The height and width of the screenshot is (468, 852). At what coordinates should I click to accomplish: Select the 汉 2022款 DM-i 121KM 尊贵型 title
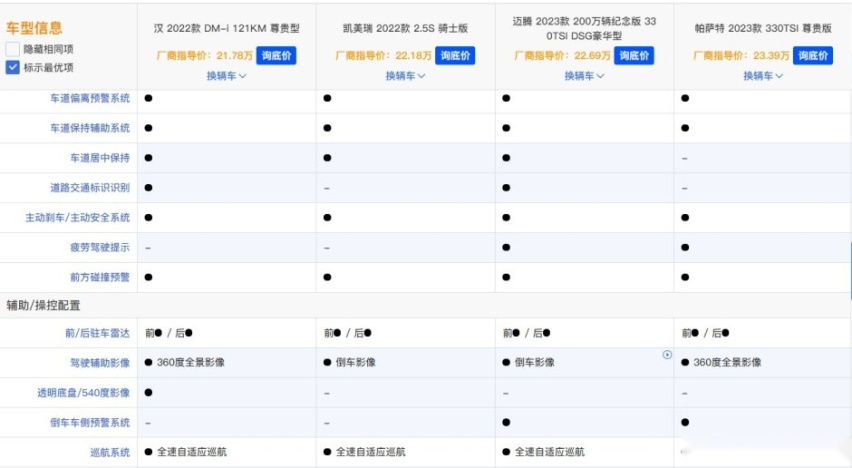(x=227, y=28)
